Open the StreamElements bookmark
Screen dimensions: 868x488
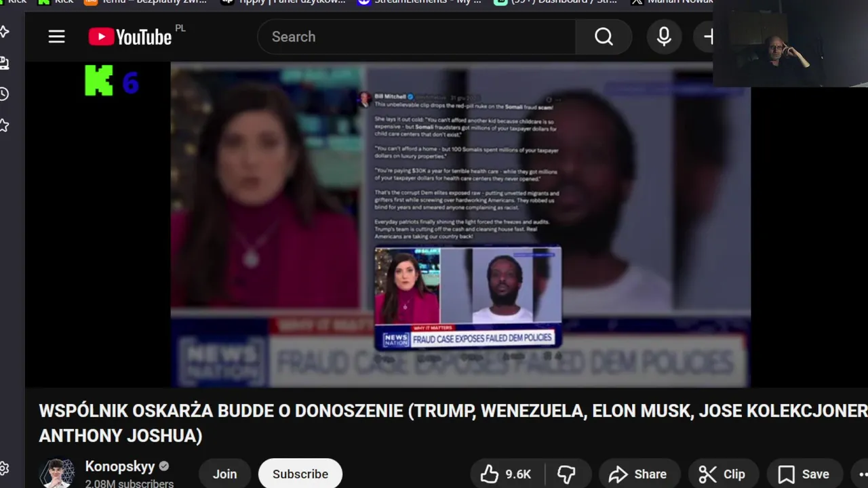pyautogui.click(x=418, y=2)
